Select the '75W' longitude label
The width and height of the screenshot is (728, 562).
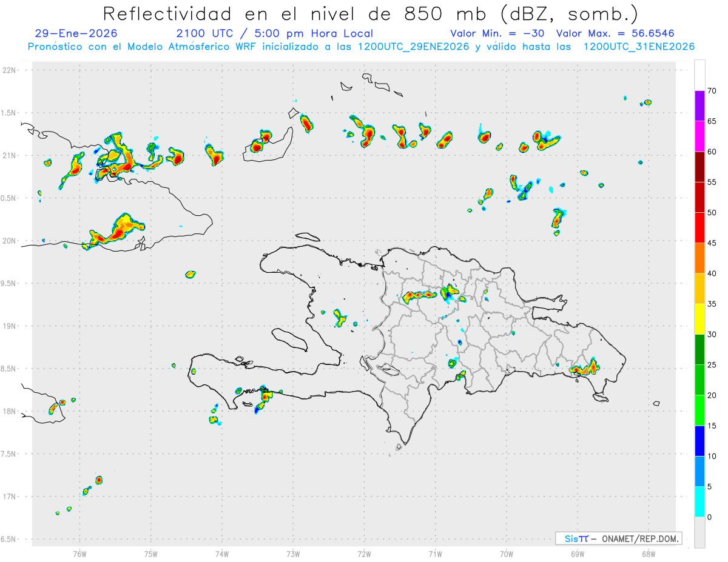pos(151,554)
